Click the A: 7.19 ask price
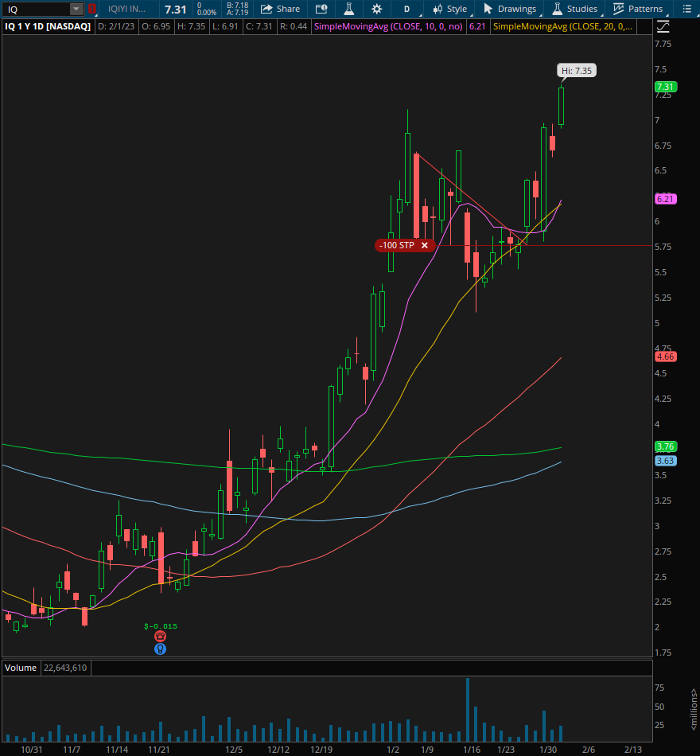 (x=238, y=12)
